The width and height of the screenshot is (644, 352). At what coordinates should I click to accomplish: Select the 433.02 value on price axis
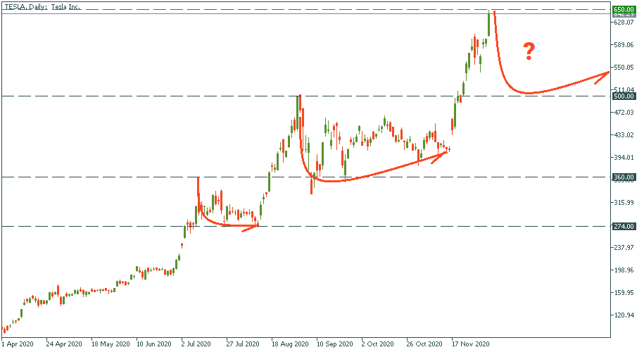pyautogui.click(x=624, y=134)
